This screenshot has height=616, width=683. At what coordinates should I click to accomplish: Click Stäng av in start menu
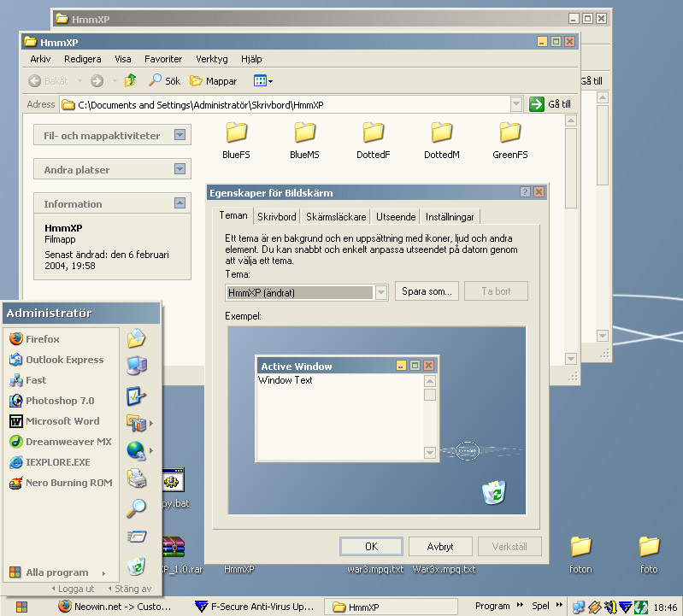[x=130, y=589]
